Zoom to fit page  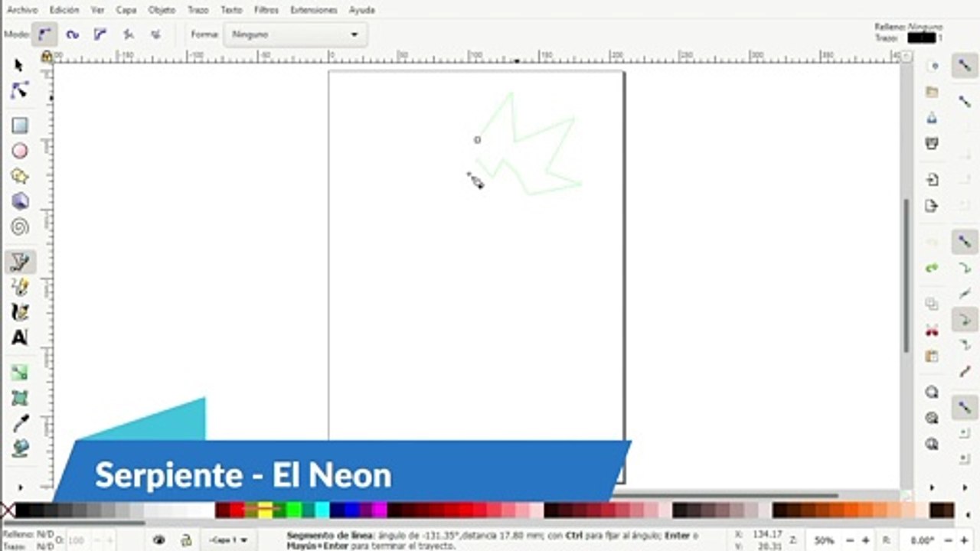[932, 443]
